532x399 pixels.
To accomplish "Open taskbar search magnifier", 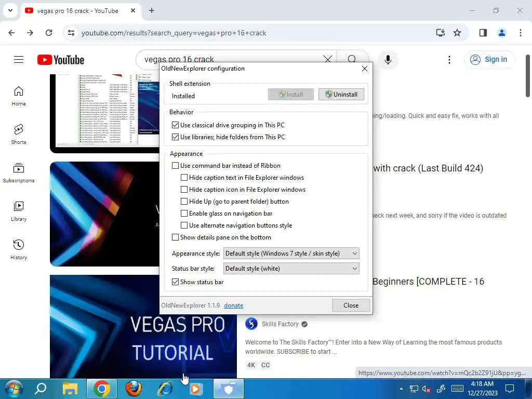I will click(x=41, y=389).
